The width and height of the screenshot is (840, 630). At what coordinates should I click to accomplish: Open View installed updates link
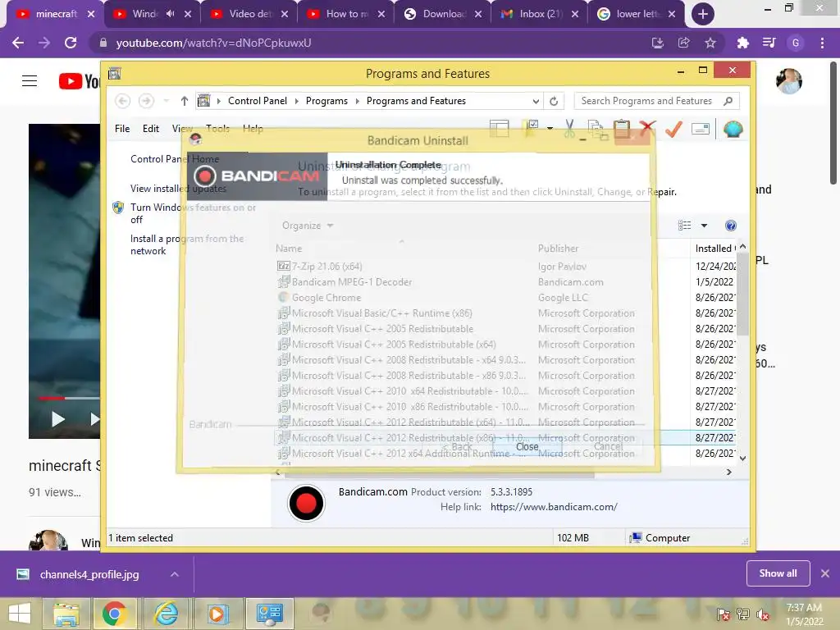pyautogui.click(x=178, y=189)
